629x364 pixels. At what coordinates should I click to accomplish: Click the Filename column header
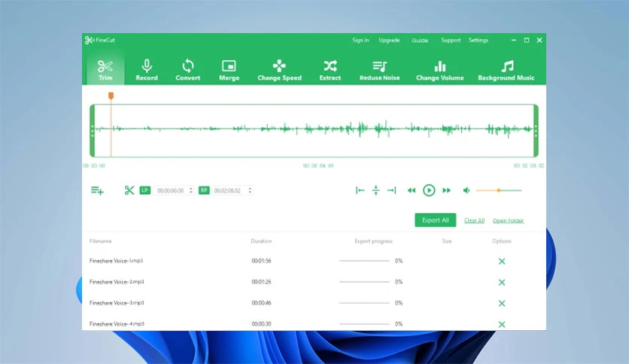tap(100, 241)
